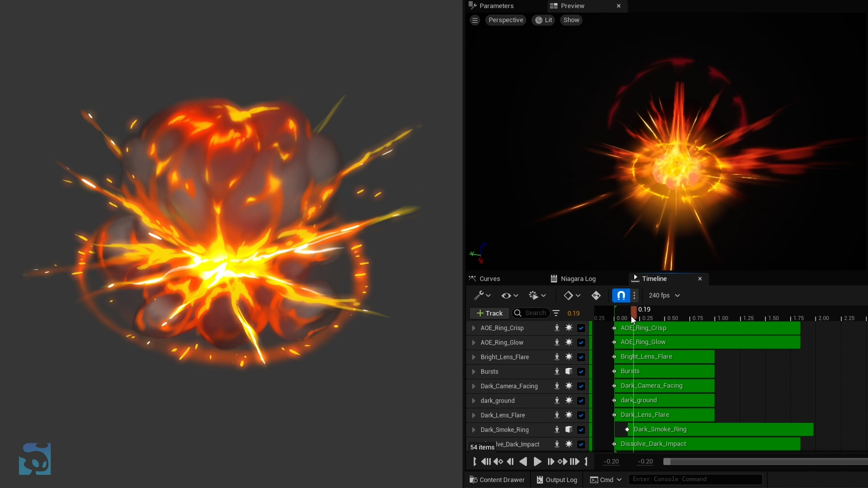Open the 240 fps dropdown

tap(664, 296)
